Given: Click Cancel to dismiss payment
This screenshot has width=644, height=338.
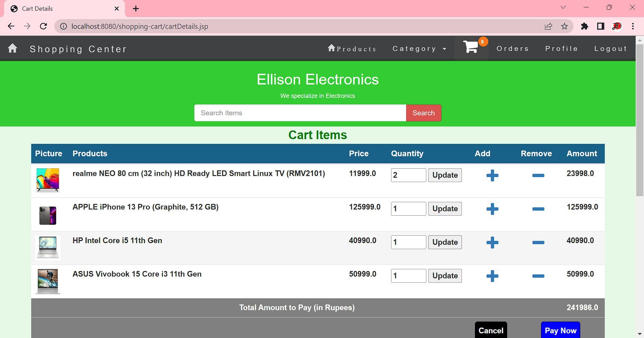Looking at the screenshot, I should coord(491,330).
